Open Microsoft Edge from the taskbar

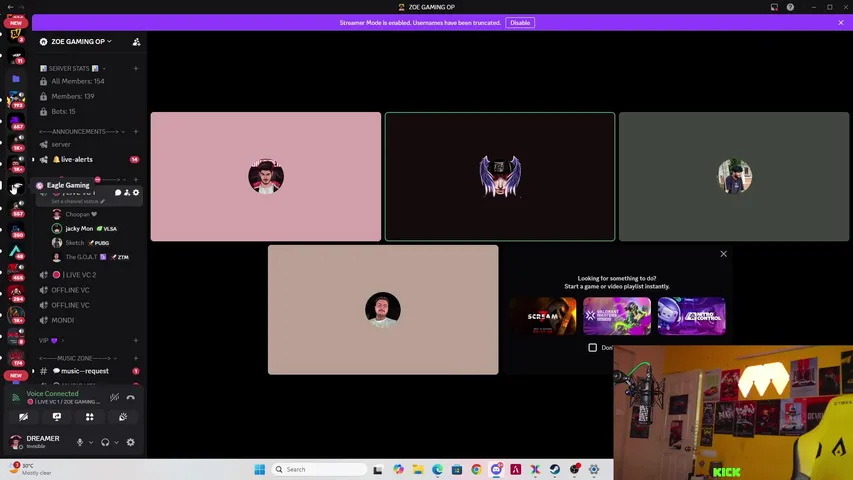click(x=437, y=469)
